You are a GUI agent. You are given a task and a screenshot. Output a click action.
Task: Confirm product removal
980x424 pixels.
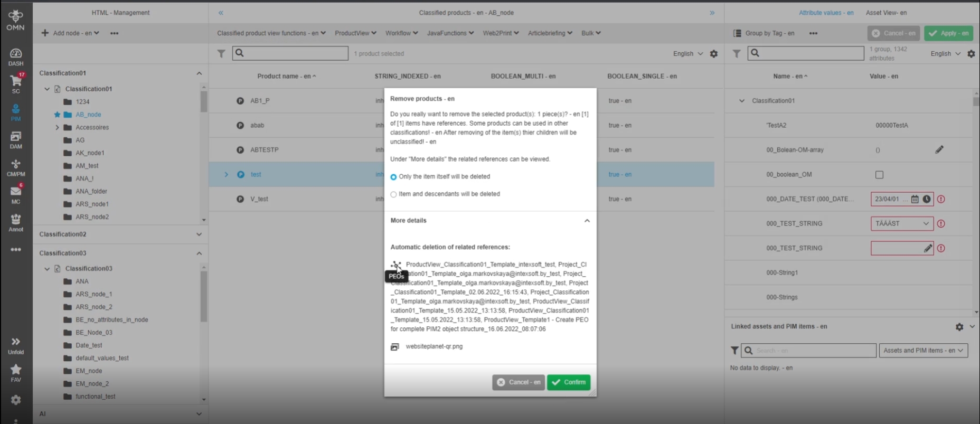[569, 382]
